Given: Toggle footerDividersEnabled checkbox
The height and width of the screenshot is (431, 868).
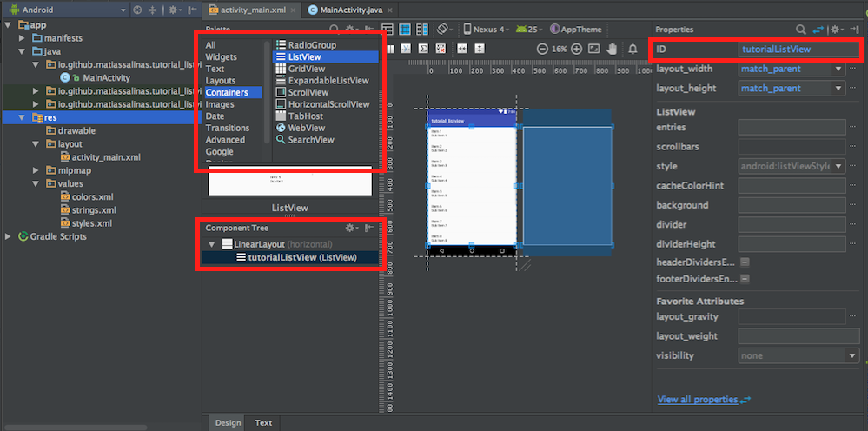Looking at the screenshot, I should (x=745, y=280).
